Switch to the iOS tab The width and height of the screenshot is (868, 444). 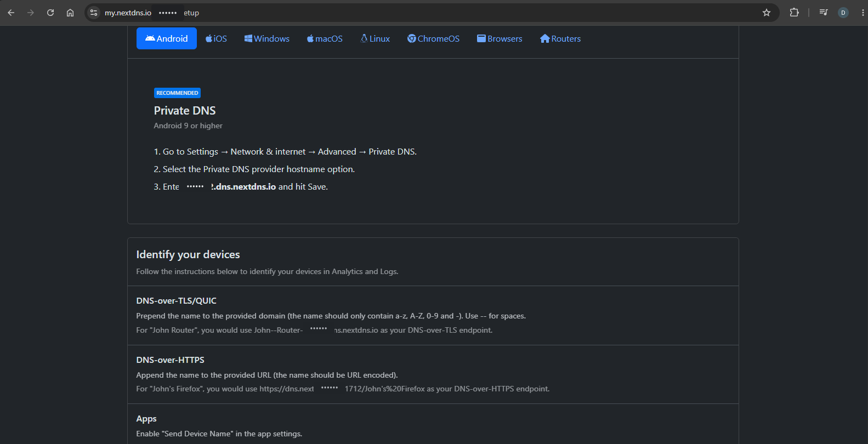click(216, 38)
